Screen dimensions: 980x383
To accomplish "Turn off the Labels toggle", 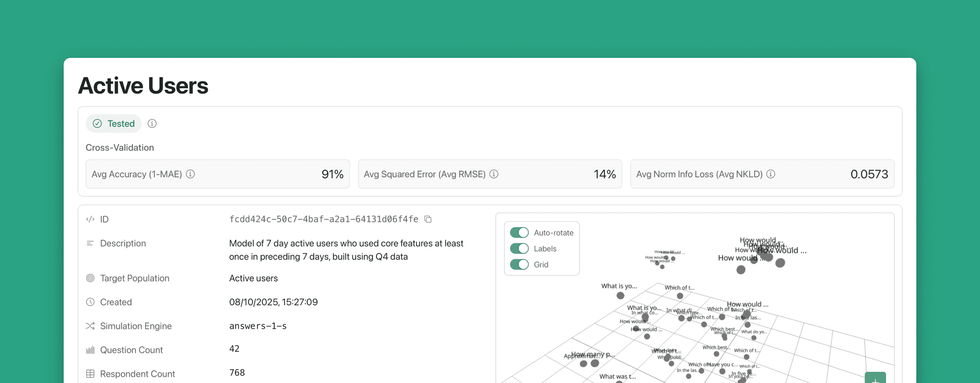I will coord(519,249).
